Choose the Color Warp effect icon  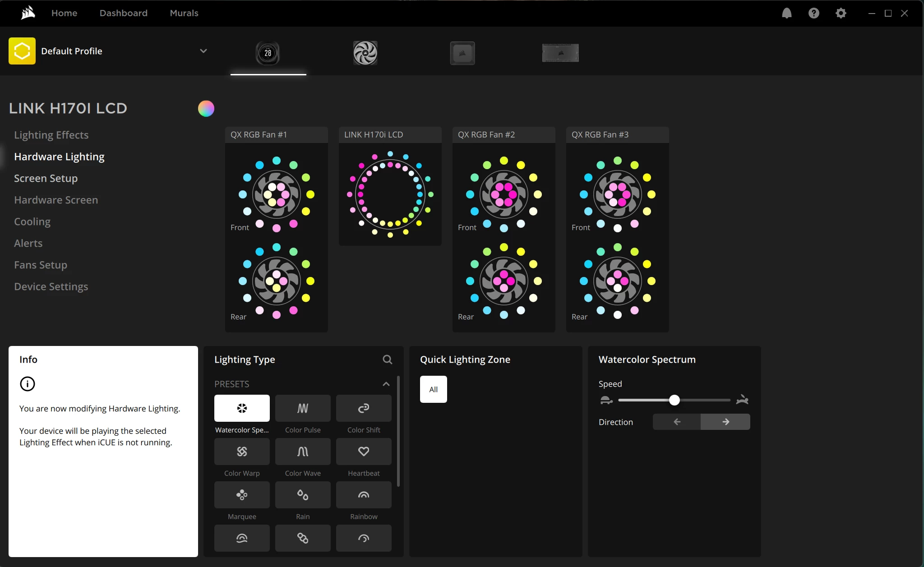point(242,452)
